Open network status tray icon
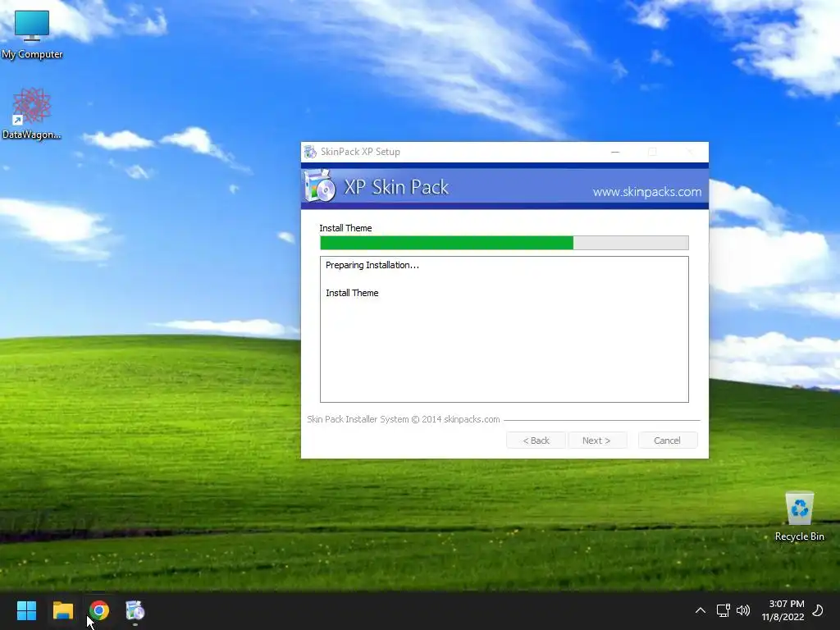This screenshot has width=840, height=630. click(724, 610)
